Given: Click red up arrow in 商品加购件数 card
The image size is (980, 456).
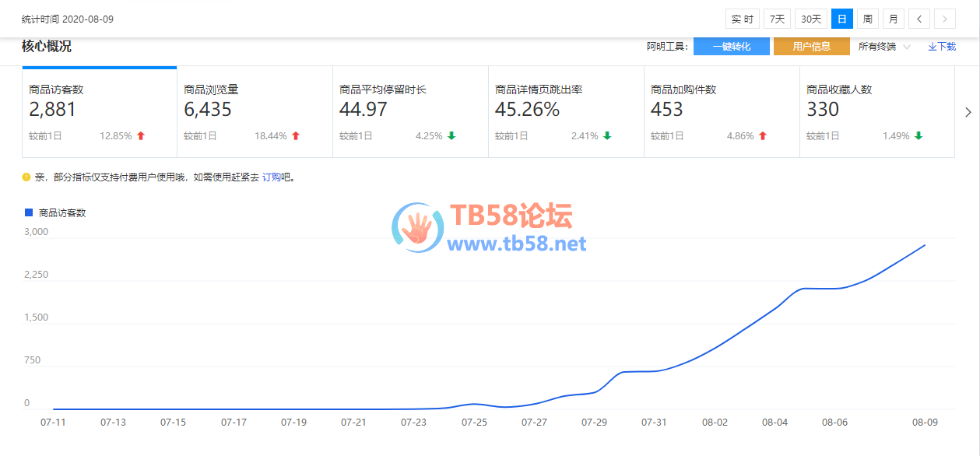Looking at the screenshot, I should 763,136.
